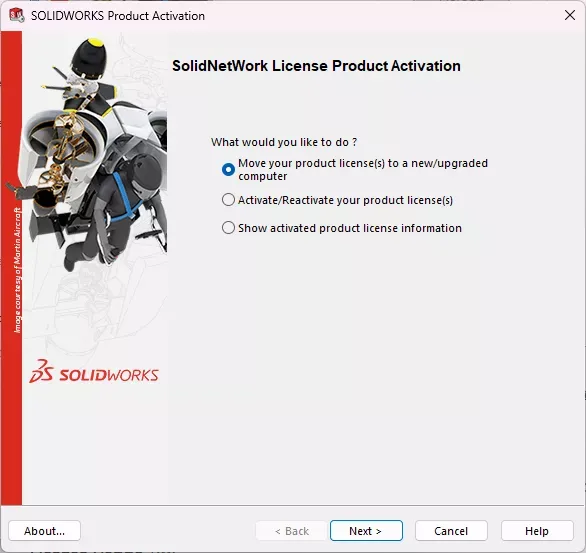Open the About... dialog

44,531
